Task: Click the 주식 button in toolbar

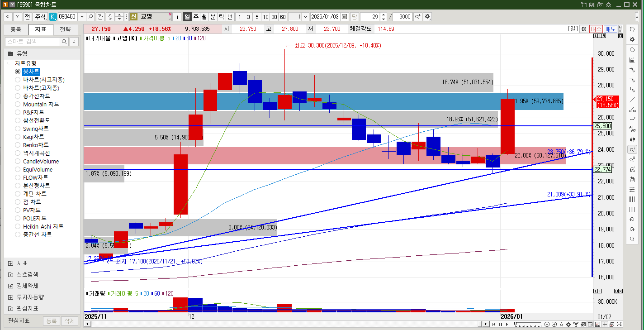Action: click(40, 16)
